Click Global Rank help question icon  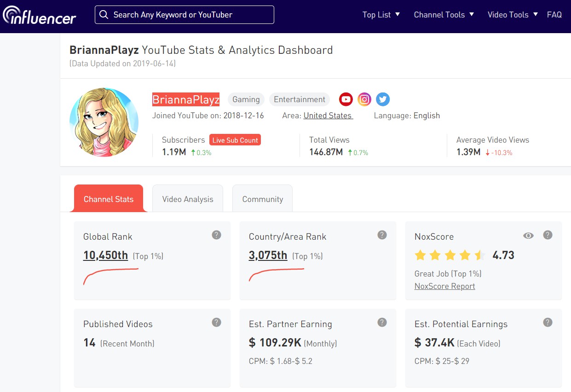pyautogui.click(x=216, y=235)
